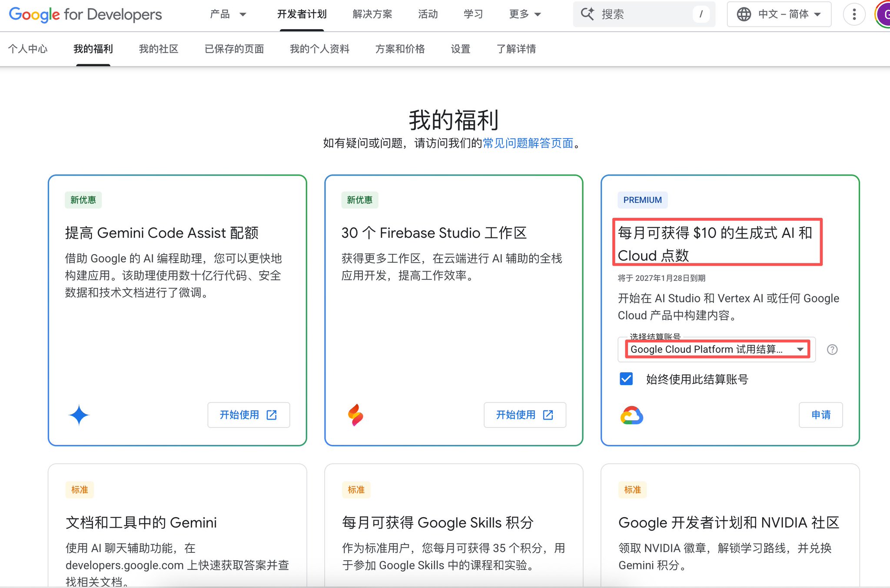Click the AI search sparkle icon

(588, 14)
